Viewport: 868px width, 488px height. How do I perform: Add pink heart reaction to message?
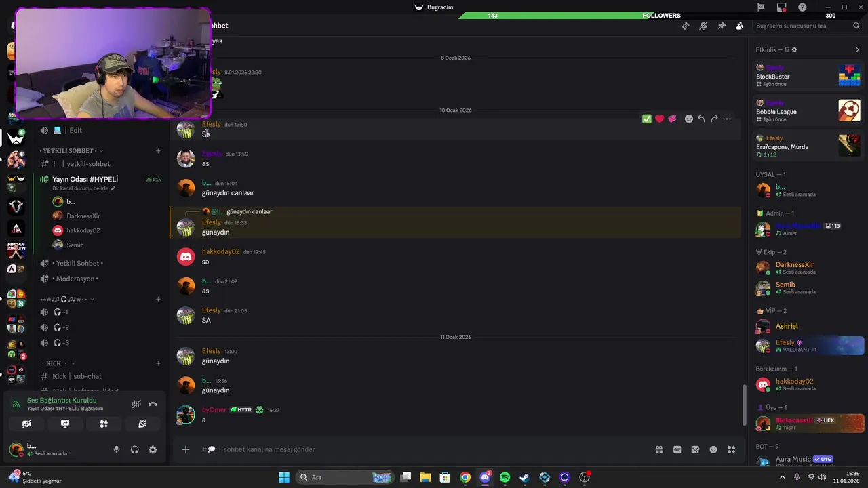coord(672,119)
